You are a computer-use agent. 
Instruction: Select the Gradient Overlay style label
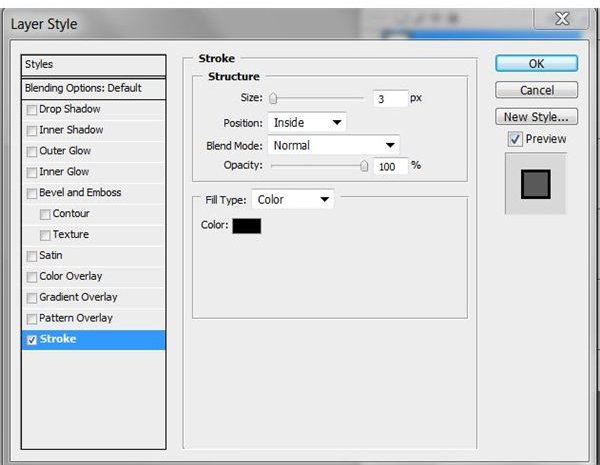coord(78,297)
